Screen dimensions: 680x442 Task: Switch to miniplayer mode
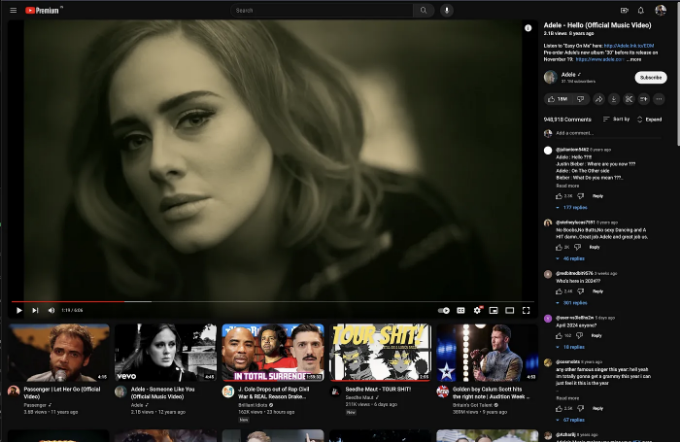(494, 311)
